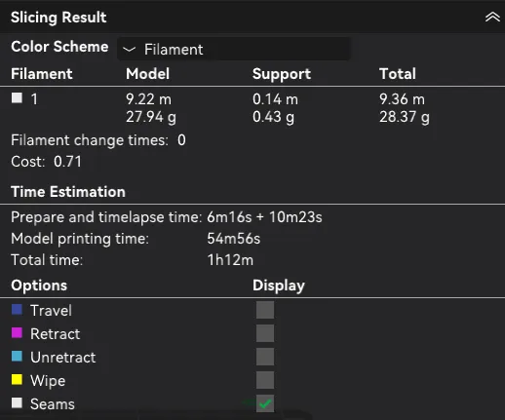Click the blue Travel color swatch
This screenshot has height=420, width=505.
click(x=17, y=310)
